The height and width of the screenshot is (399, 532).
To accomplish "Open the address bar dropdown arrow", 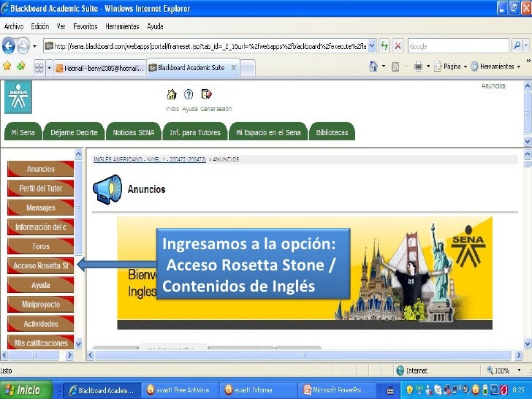I will click(371, 46).
